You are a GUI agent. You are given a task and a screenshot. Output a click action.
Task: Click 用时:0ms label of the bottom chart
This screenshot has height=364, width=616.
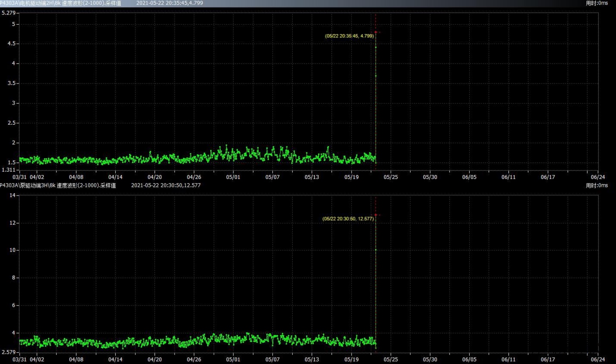pyautogui.click(x=596, y=185)
